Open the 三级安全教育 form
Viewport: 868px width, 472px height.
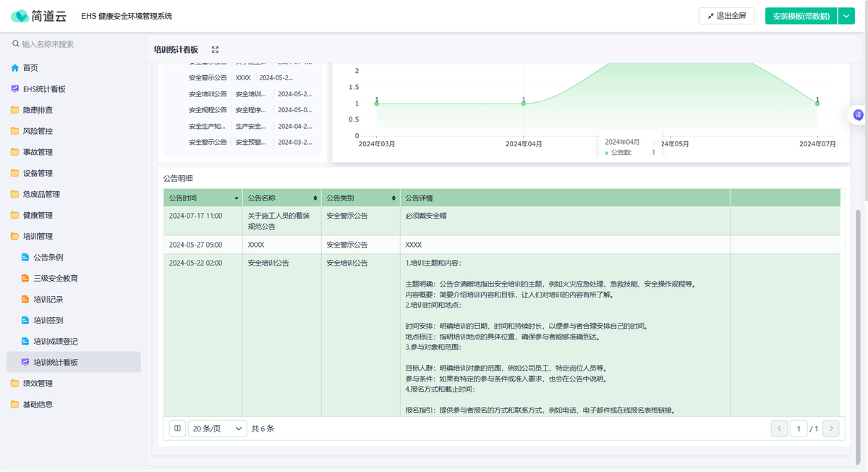[55, 278]
